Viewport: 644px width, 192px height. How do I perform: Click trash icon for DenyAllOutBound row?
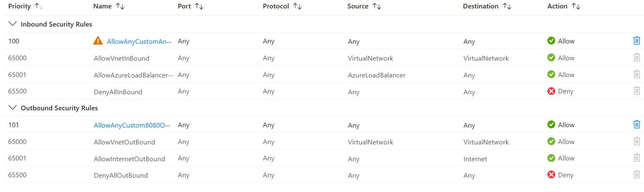point(636,175)
